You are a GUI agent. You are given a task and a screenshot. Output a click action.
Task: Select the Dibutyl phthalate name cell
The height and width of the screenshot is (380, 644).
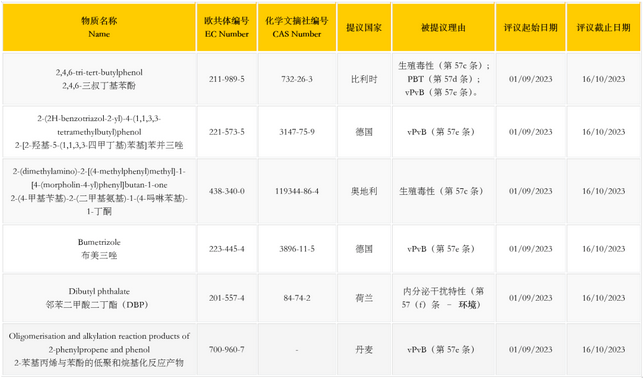click(99, 298)
